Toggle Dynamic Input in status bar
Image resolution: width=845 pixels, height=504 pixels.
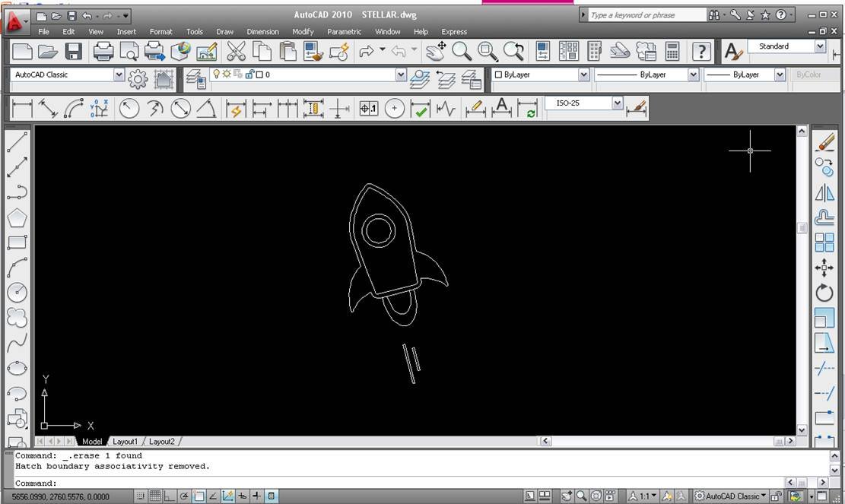pyautogui.click(x=243, y=496)
